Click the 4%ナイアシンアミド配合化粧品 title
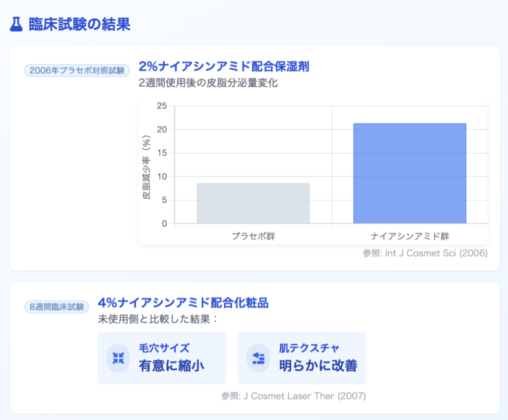This screenshot has height=420, width=508. pyautogui.click(x=183, y=303)
